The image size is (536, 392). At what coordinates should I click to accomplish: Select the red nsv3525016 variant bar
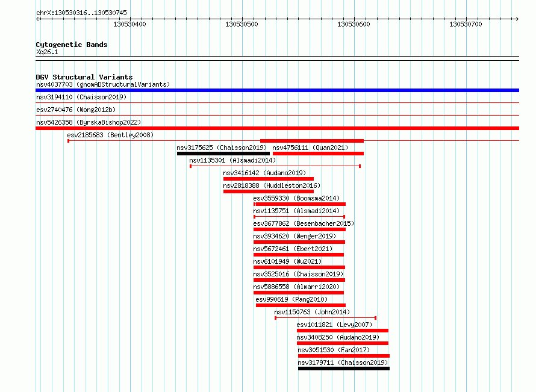299,280
